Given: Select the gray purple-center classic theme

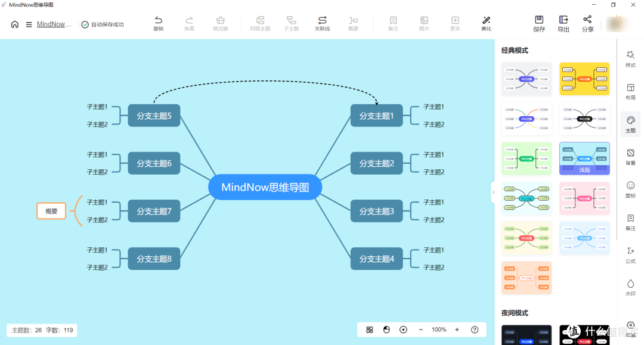Looking at the screenshot, I should [x=527, y=79].
